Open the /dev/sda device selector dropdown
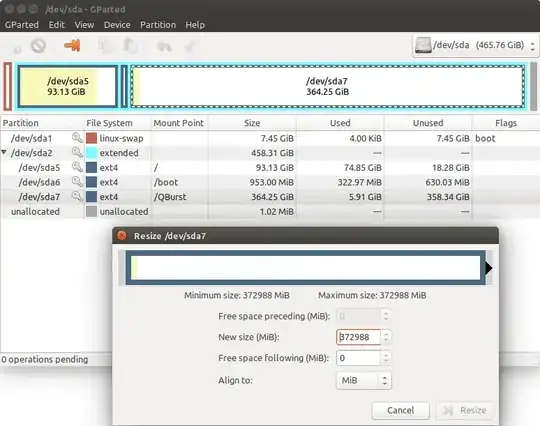 coord(475,45)
